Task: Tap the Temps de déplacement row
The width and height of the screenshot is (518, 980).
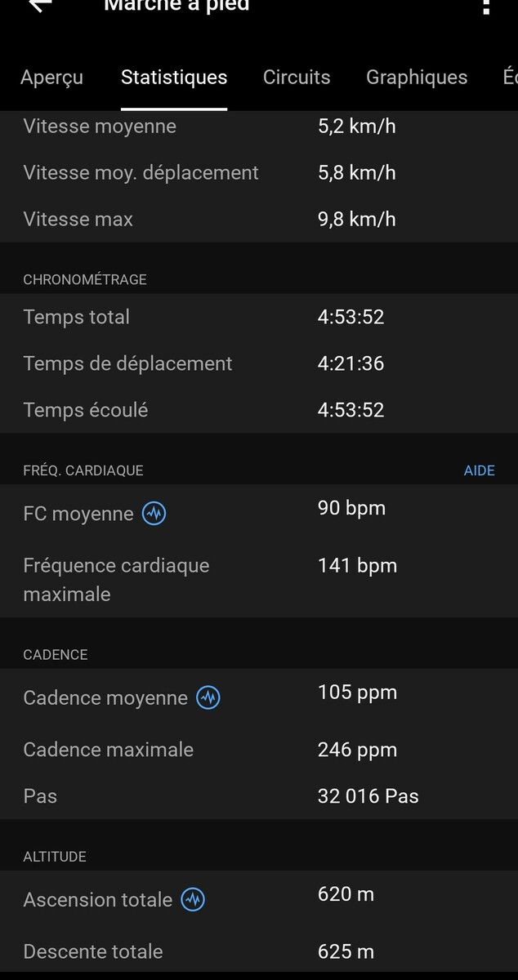Action: pyautogui.click(x=259, y=363)
